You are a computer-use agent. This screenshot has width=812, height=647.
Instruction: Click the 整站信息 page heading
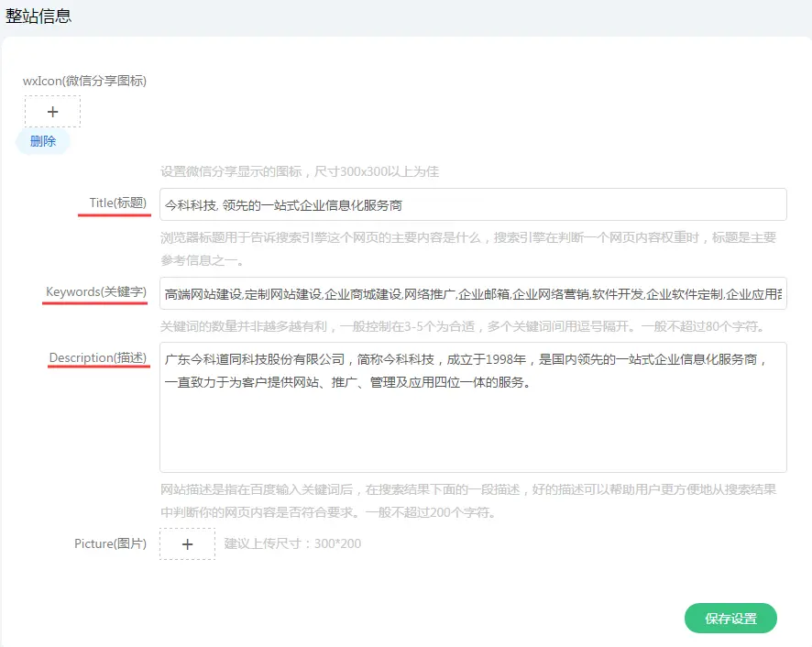(38, 16)
